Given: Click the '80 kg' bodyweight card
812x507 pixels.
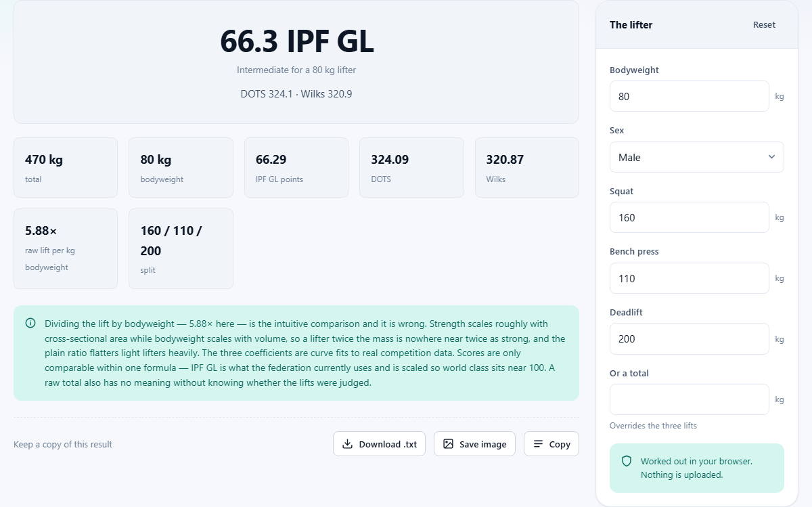Looking at the screenshot, I should [x=181, y=168].
